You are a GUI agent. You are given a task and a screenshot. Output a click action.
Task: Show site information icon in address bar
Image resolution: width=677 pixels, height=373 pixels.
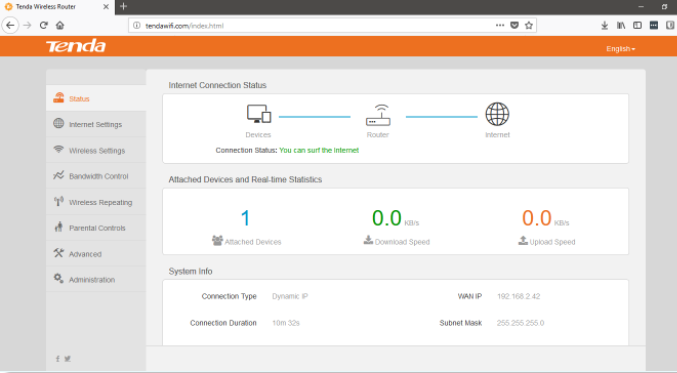(137, 25)
